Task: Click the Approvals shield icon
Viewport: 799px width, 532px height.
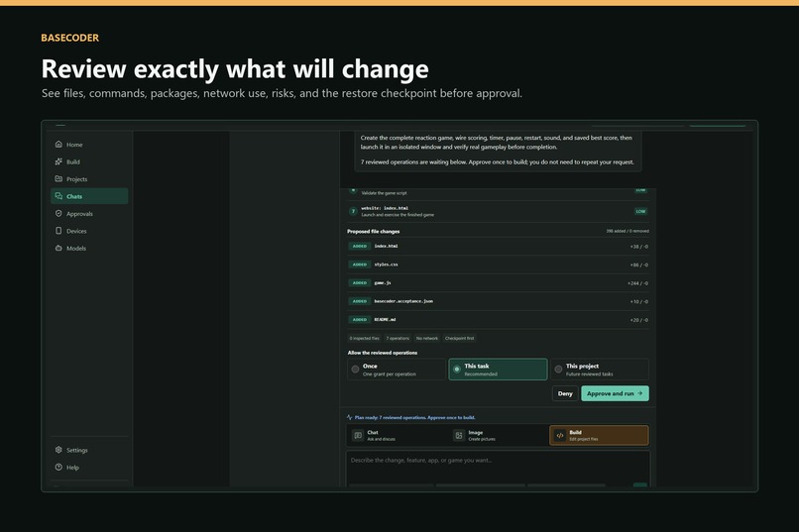Action: tap(58, 213)
